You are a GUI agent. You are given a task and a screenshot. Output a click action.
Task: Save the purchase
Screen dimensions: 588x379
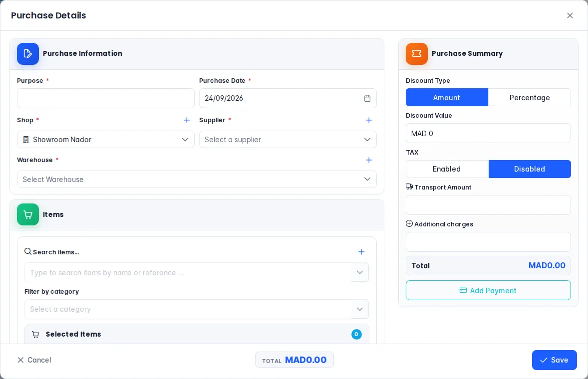pos(554,360)
